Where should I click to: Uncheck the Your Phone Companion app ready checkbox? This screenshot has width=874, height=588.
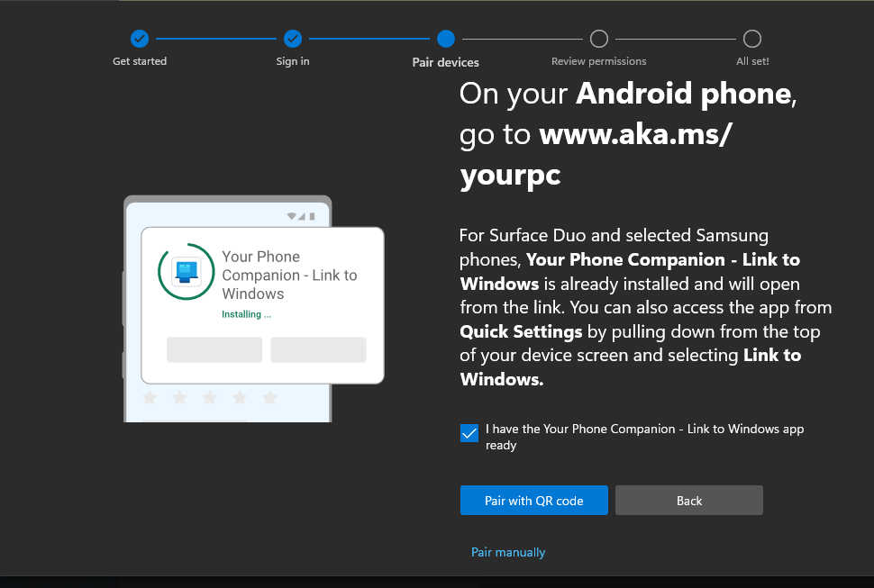pyautogui.click(x=469, y=433)
